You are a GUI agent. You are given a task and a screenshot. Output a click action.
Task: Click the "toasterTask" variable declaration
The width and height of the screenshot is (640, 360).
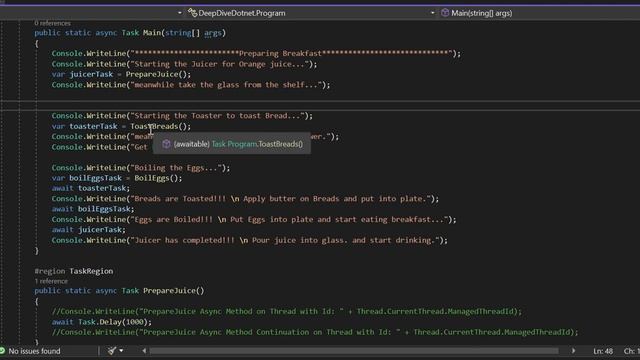[93, 126]
